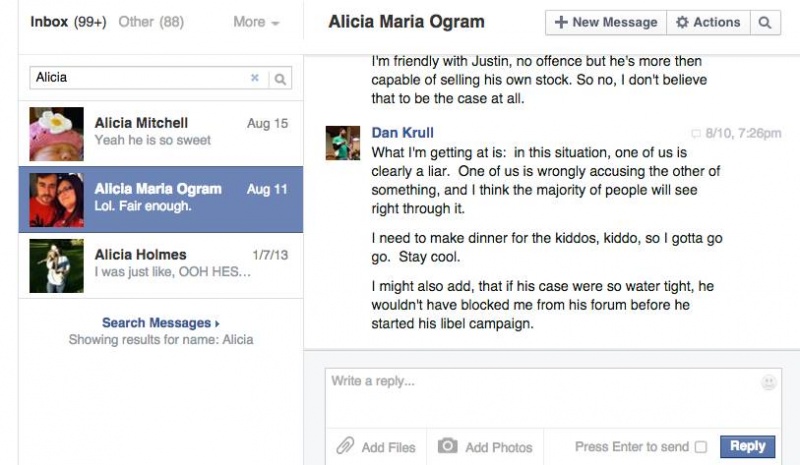Image resolution: width=800 pixels, height=465 pixels.
Task: Open the emoji smiley picker in reply box
Action: pos(768,382)
